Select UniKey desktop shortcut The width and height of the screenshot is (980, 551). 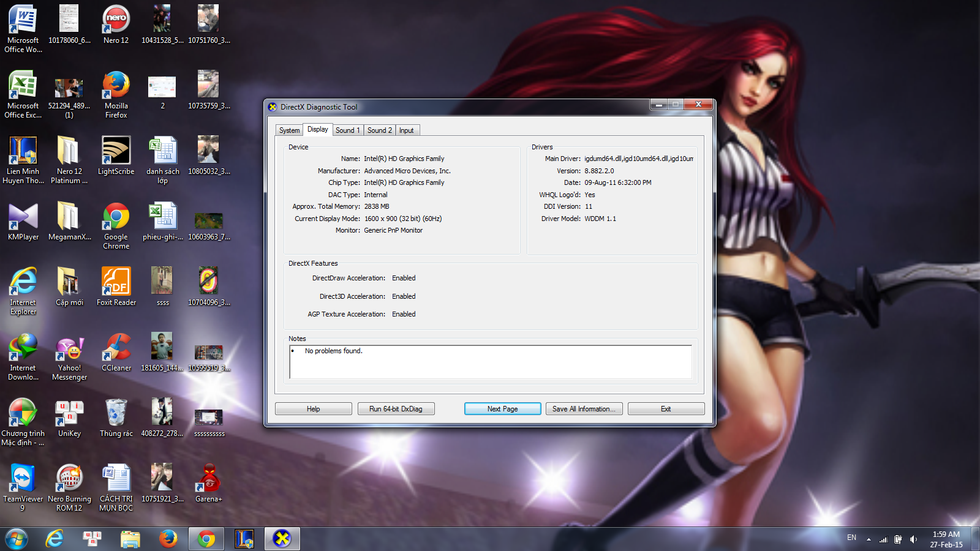pos(69,418)
